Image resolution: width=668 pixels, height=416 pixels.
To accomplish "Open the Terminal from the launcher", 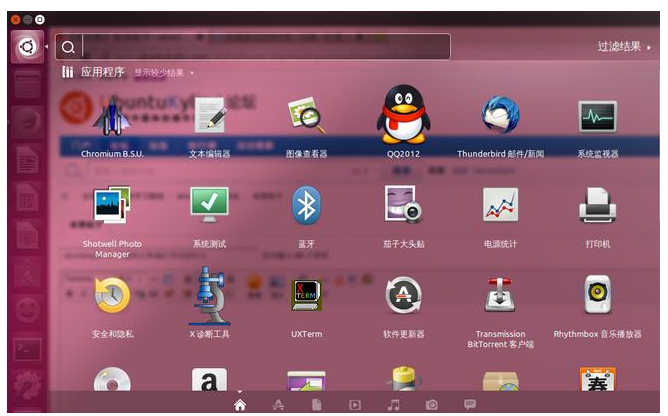I will click(x=27, y=349).
